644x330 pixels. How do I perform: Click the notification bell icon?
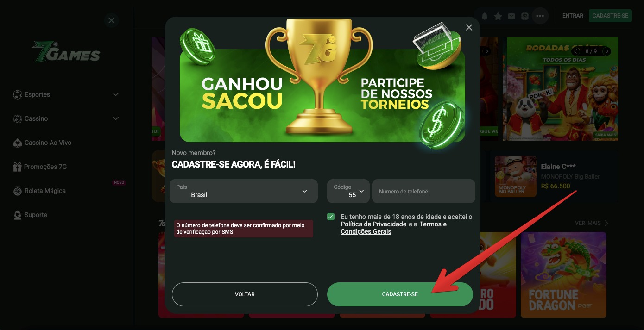point(485,16)
